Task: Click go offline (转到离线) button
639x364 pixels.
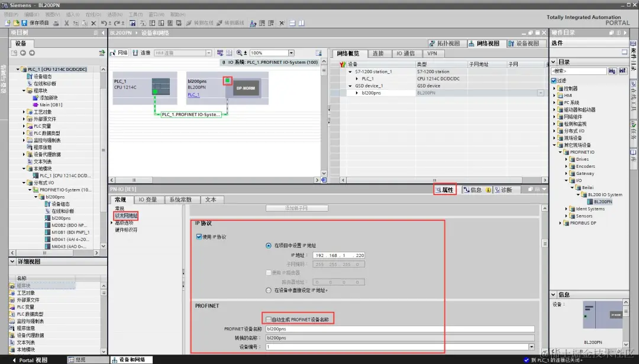Action: tap(230, 23)
